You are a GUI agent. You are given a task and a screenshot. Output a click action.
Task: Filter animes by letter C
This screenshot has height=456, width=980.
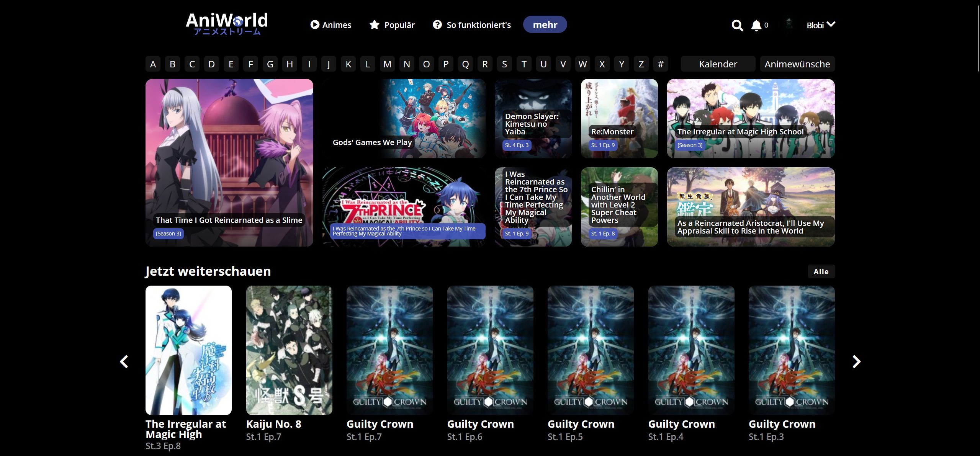coord(192,64)
